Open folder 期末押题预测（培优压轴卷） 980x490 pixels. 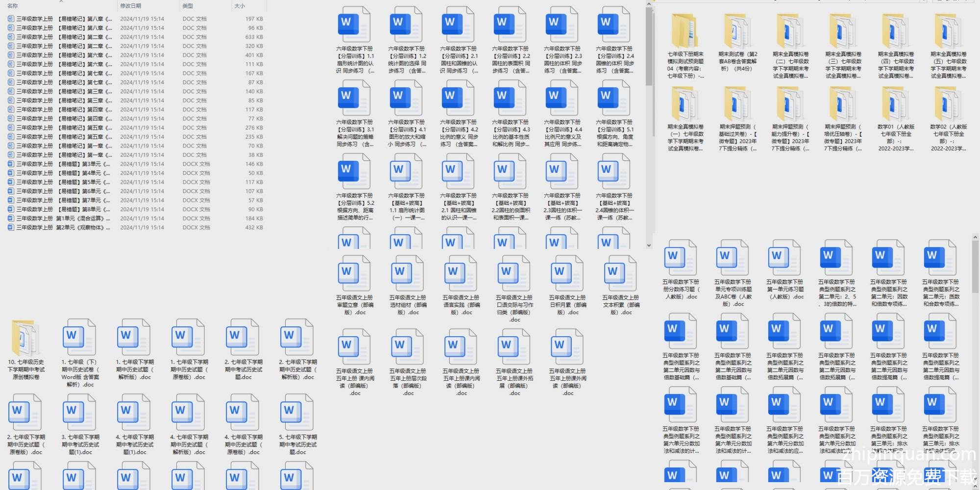click(x=843, y=104)
